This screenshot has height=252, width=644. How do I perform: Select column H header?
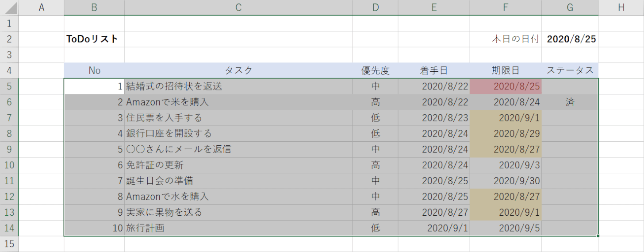click(x=621, y=8)
